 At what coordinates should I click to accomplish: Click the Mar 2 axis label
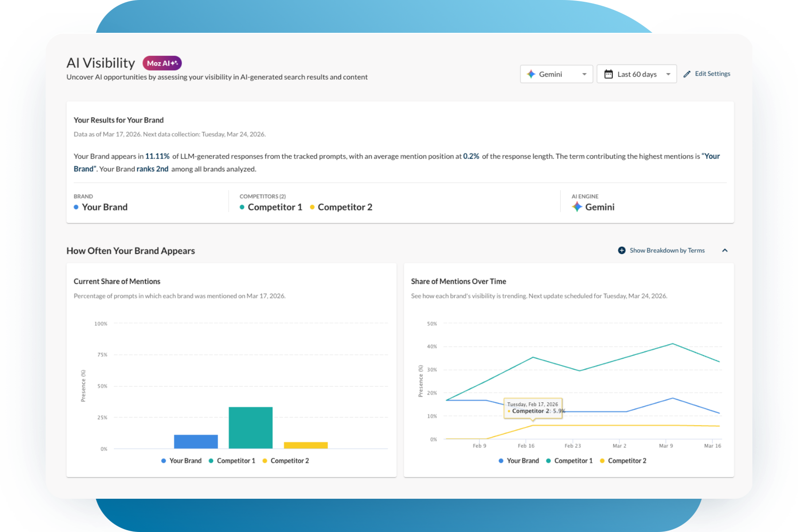tap(619, 446)
